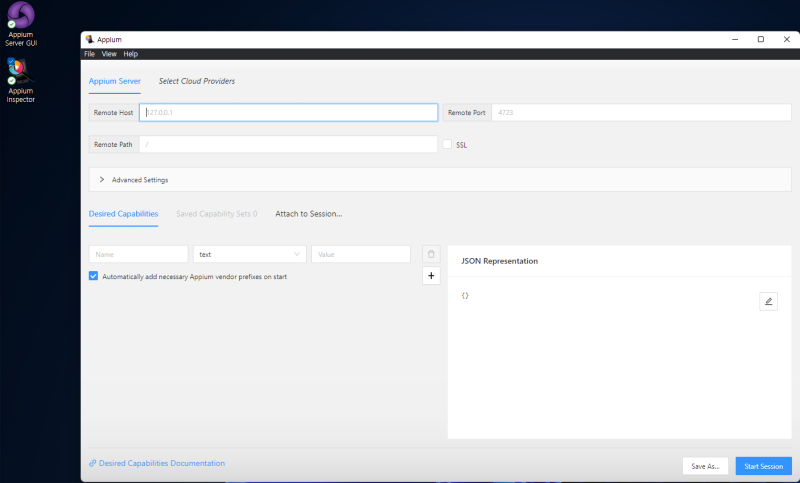The image size is (800, 483).
Task: Open Saved Capability Sets tab
Action: [217, 214]
